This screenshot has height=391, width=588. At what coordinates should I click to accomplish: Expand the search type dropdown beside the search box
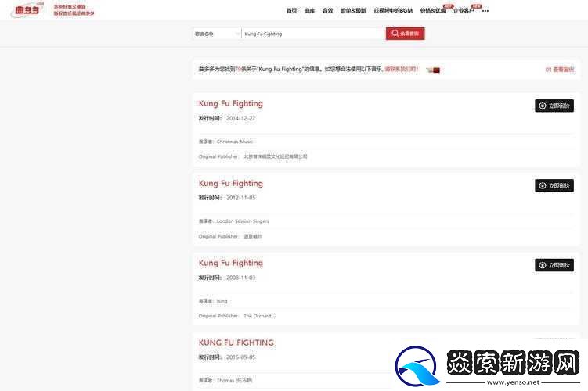coord(217,34)
